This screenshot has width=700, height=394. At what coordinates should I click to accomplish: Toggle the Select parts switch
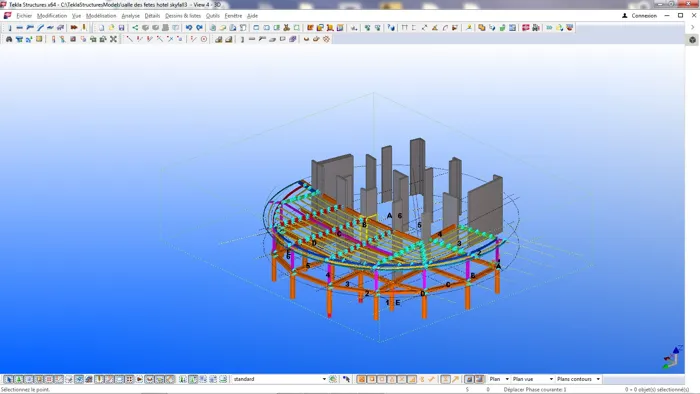click(x=29, y=379)
